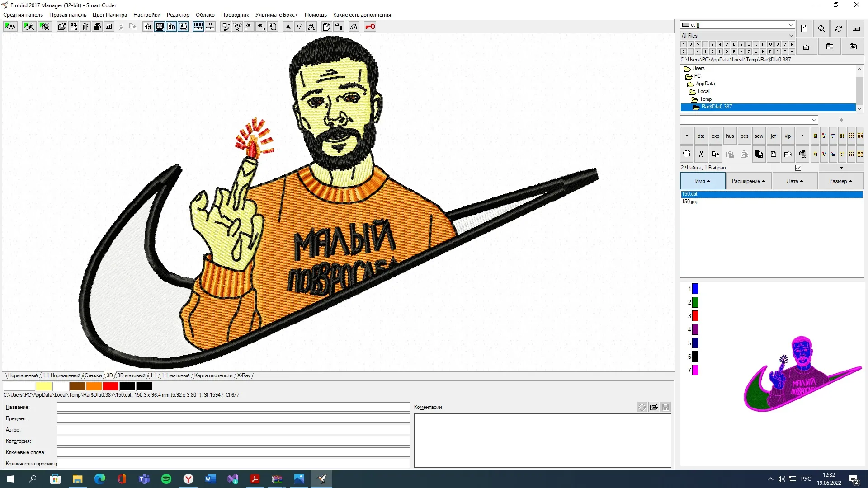Go up one folder level icon

tap(854, 47)
